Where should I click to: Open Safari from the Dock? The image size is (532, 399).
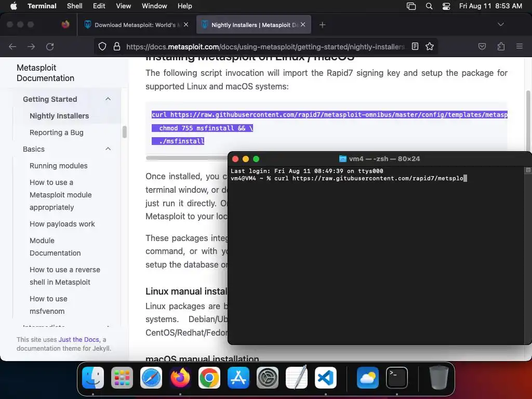(x=151, y=378)
